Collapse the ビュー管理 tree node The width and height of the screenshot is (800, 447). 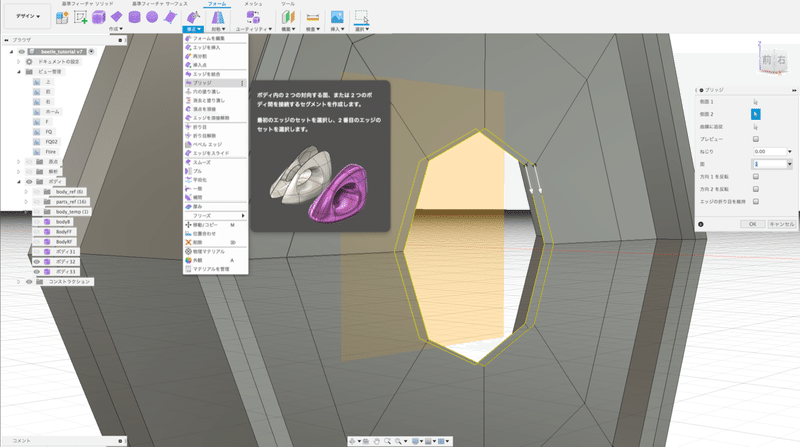click(19, 72)
